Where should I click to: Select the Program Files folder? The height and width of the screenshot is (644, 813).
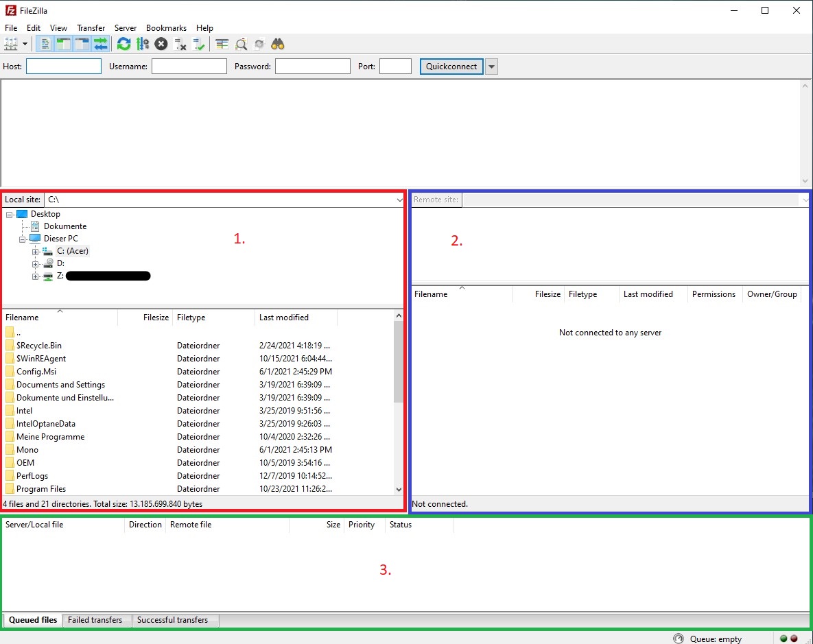41,488
